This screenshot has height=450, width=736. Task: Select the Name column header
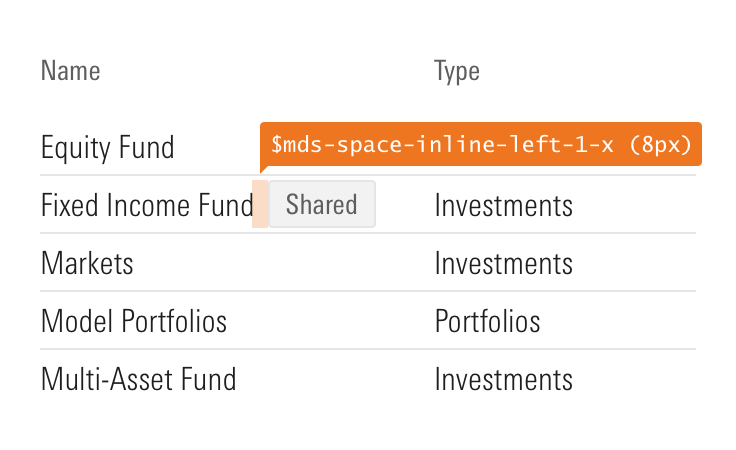(x=70, y=71)
